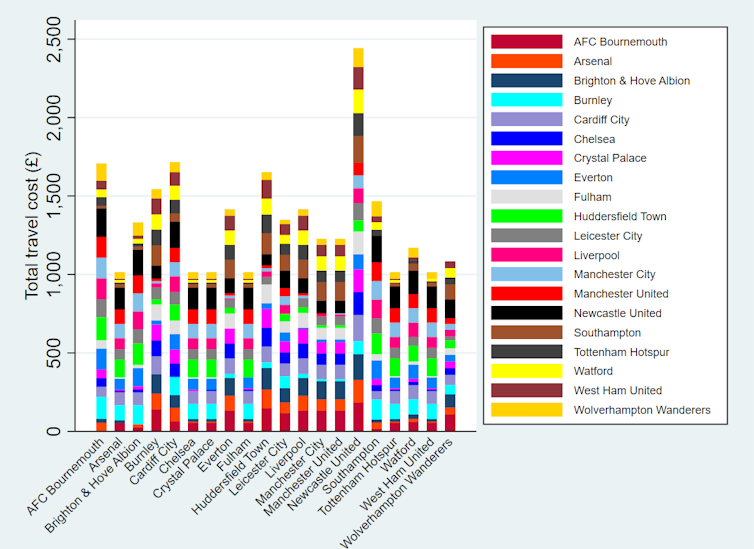Click the x-axis label 'Wolverhampton Wanderers'

point(397,493)
